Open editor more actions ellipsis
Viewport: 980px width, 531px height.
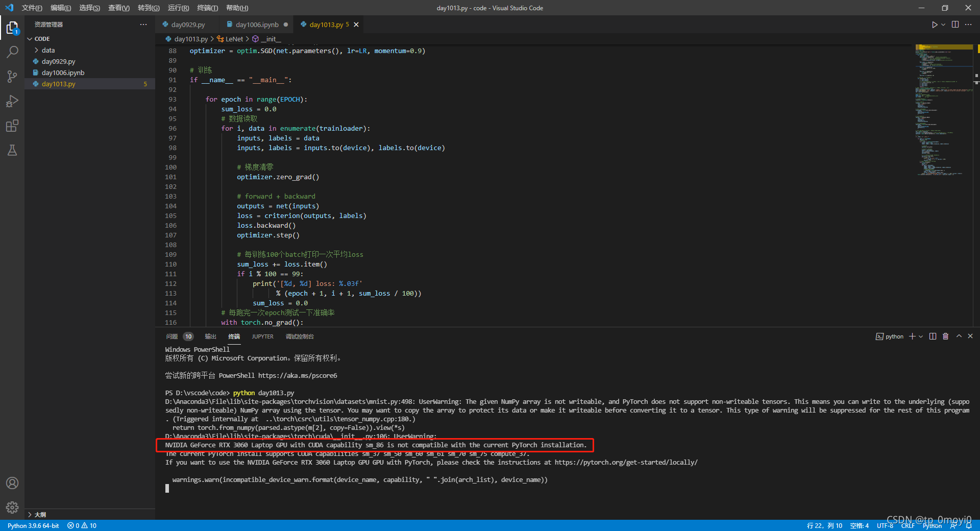click(968, 25)
